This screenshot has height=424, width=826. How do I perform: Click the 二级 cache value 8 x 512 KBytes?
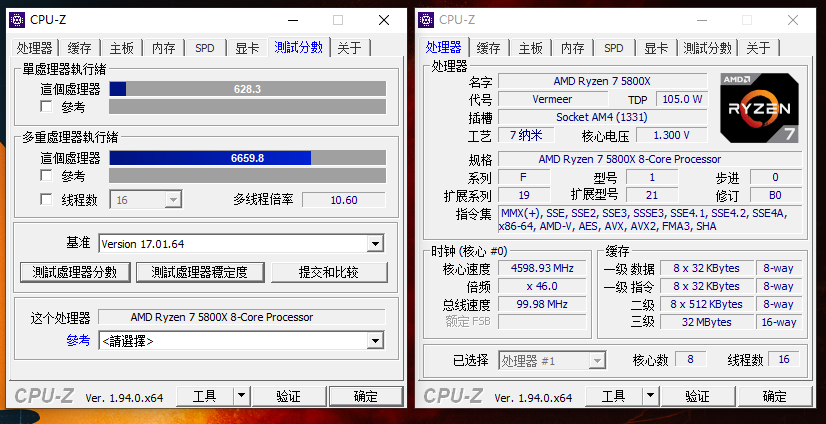click(x=706, y=304)
